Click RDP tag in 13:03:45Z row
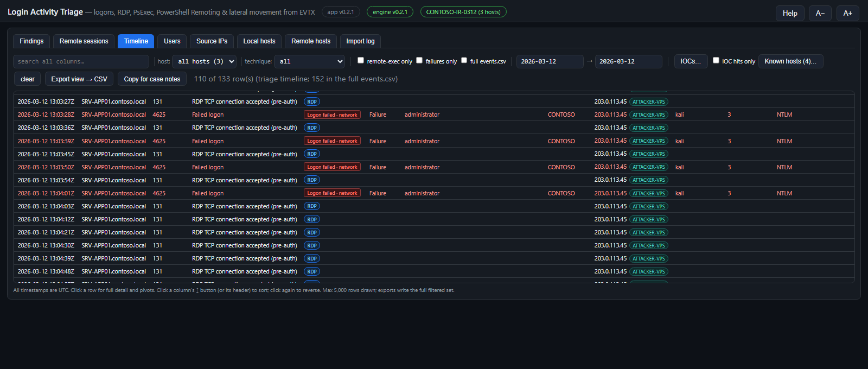Viewport: 868px width, 369px height. pos(312,154)
